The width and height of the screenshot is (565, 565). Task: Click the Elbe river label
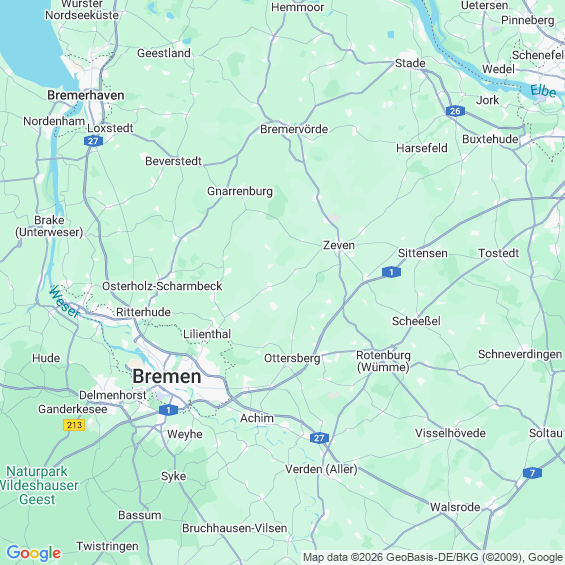pos(543,91)
